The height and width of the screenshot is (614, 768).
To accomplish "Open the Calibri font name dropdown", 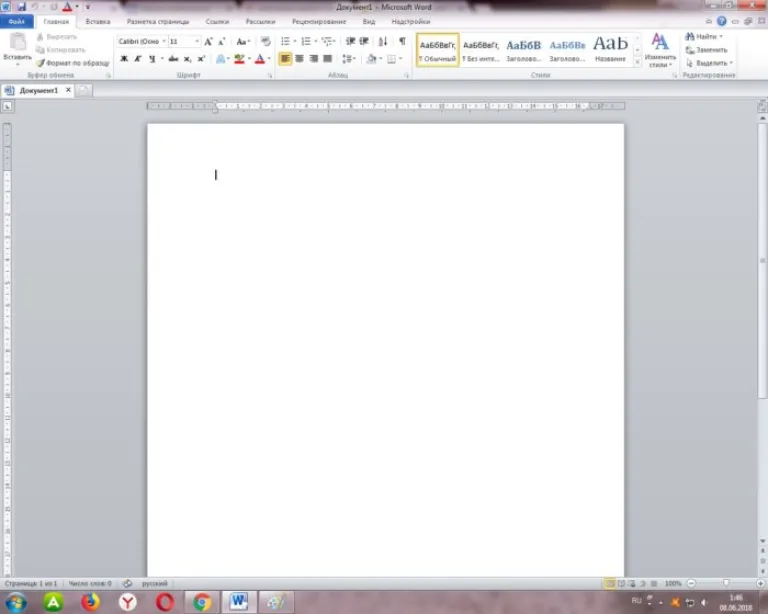I will (x=164, y=42).
